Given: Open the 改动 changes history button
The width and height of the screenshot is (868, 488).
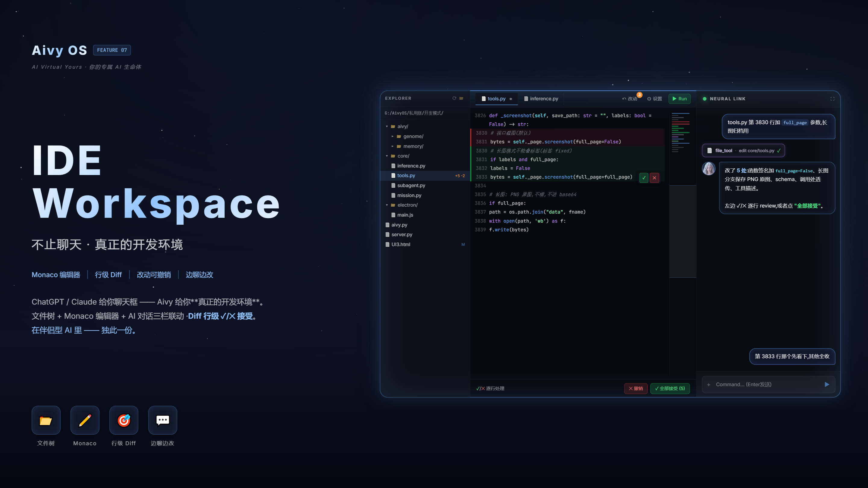Looking at the screenshot, I should coord(630,99).
